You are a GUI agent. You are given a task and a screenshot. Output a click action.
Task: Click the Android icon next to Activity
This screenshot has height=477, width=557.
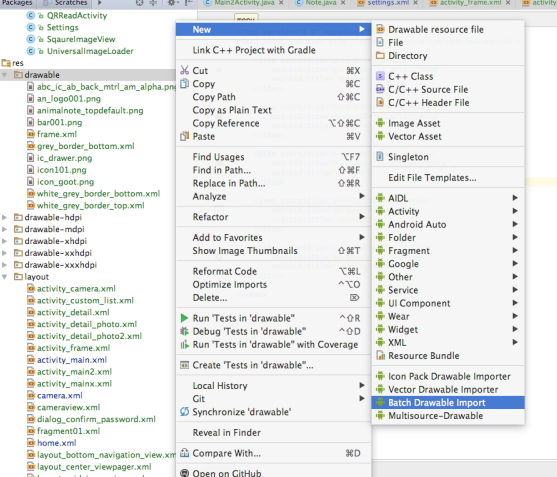tap(380, 211)
